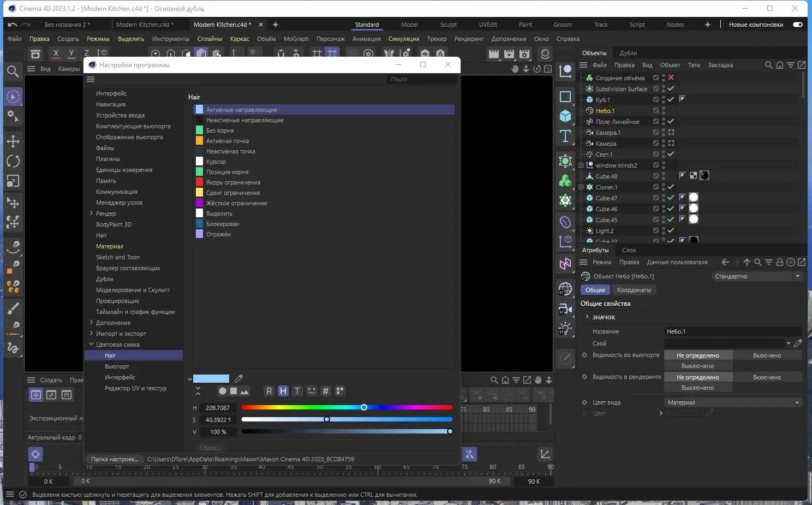Expand the Cloner.1 object tree

[x=581, y=187]
